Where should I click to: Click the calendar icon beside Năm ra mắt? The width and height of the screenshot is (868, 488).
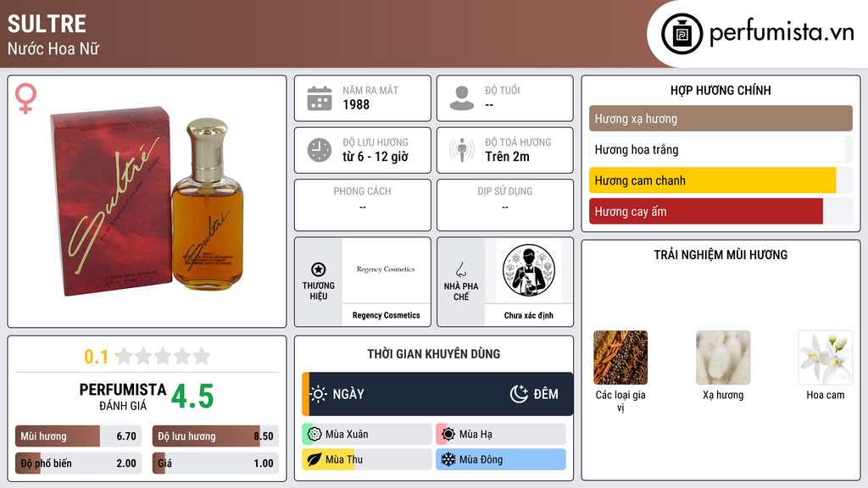[320, 98]
